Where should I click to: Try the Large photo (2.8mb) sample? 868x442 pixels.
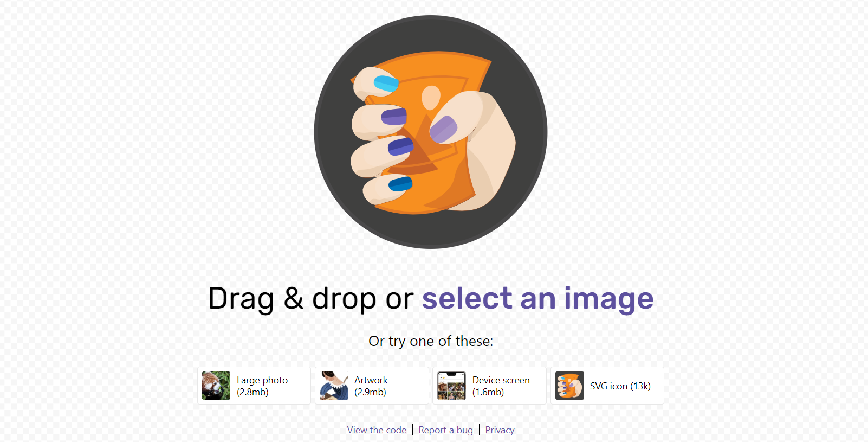pyautogui.click(x=254, y=386)
